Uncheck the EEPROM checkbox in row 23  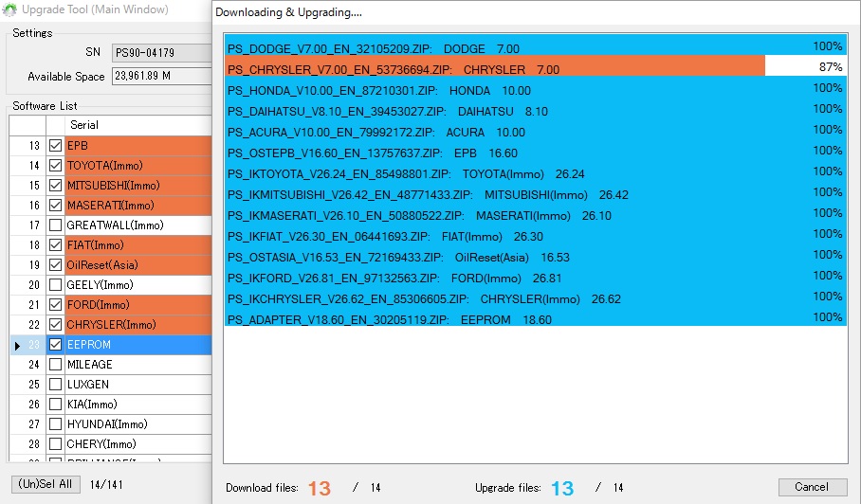(55, 345)
